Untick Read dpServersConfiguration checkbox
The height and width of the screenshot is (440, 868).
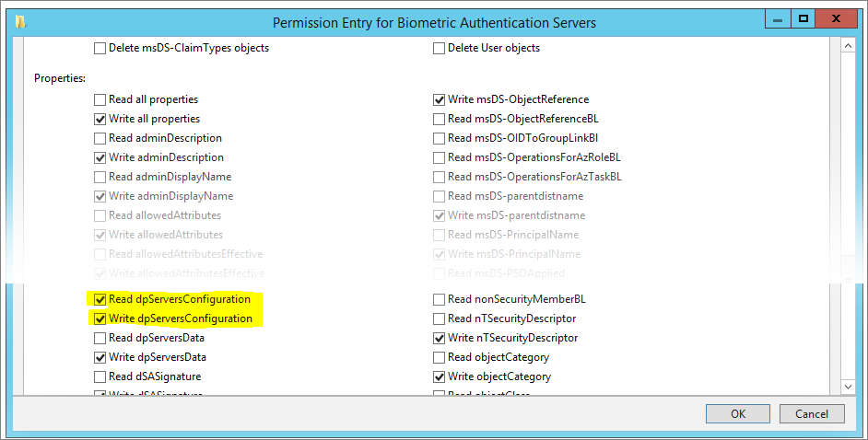click(100, 299)
